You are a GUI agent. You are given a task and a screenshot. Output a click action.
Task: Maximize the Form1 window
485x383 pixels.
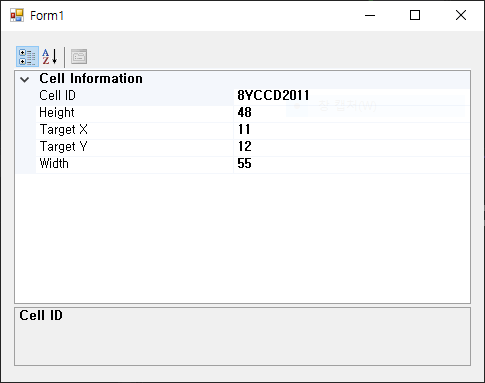point(415,15)
